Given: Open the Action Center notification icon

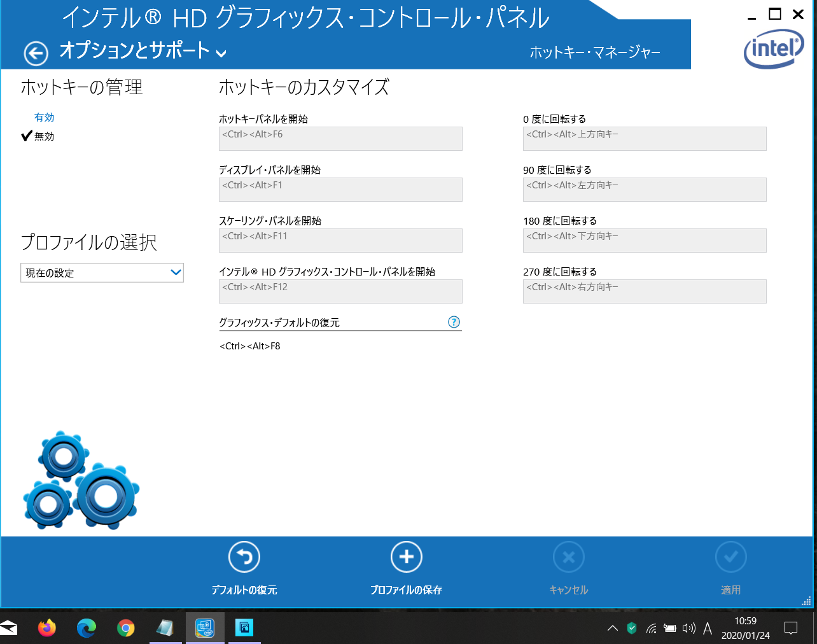Looking at the screenshot, I should [791, 629].
